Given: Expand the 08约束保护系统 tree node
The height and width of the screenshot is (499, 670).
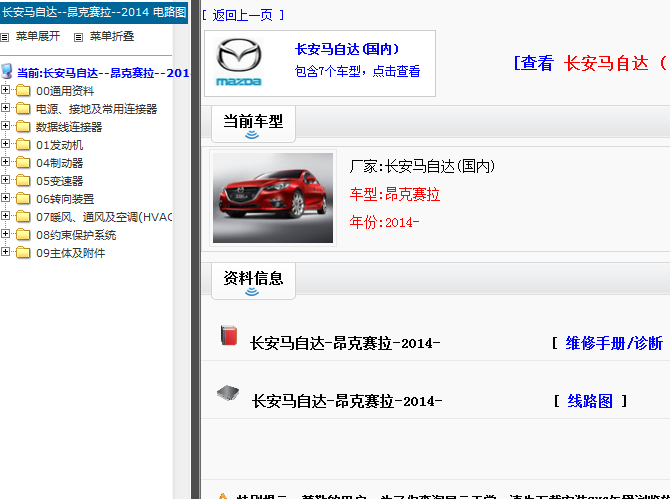Looking at the screenshot, I should (6, 234).
